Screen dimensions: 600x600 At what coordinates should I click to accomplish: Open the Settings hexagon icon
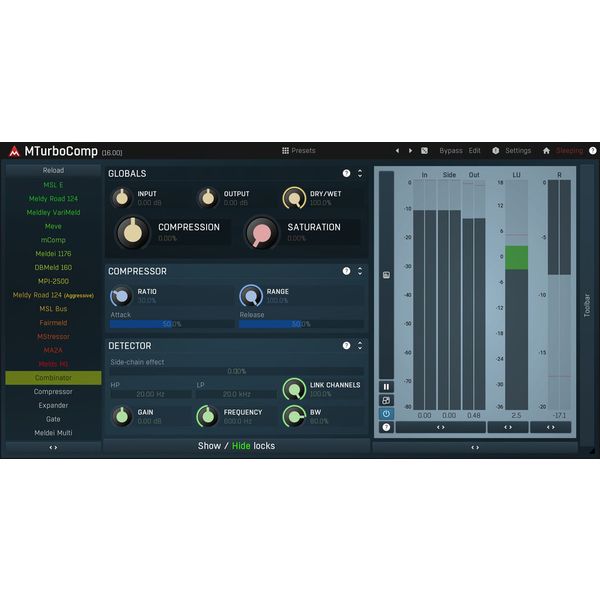(496, 151)
